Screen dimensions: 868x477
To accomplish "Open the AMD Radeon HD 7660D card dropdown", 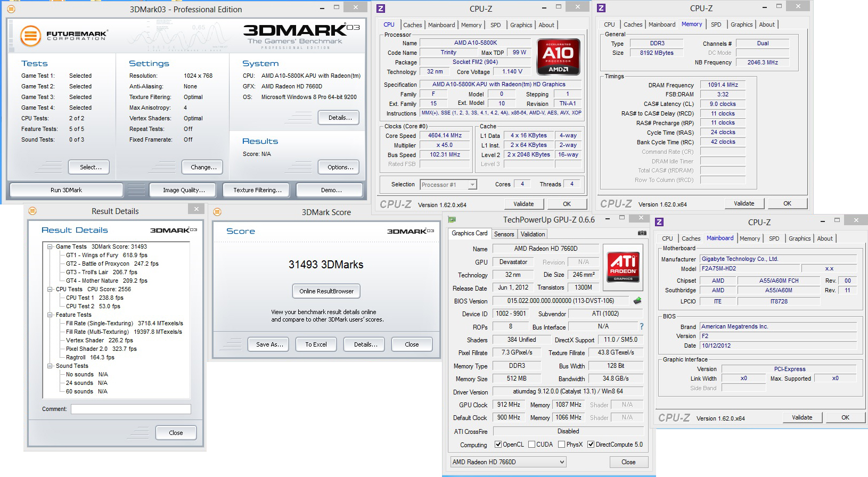I will click(508, 462).
